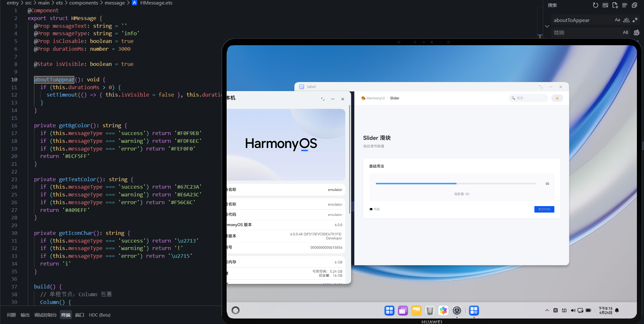Viewport: 644px width, 324px height.
Task: Click the battery indicator icon
Action: pos(589,310)
